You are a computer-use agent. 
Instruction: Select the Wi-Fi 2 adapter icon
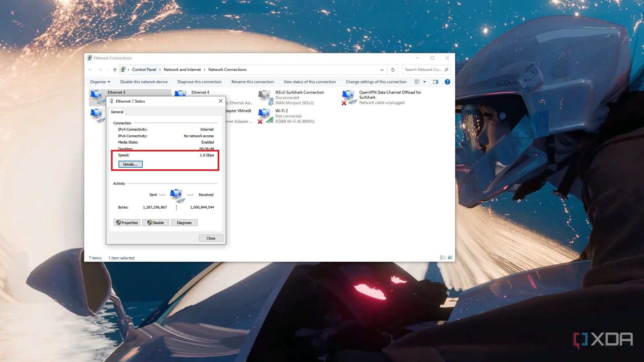[266, 116]
